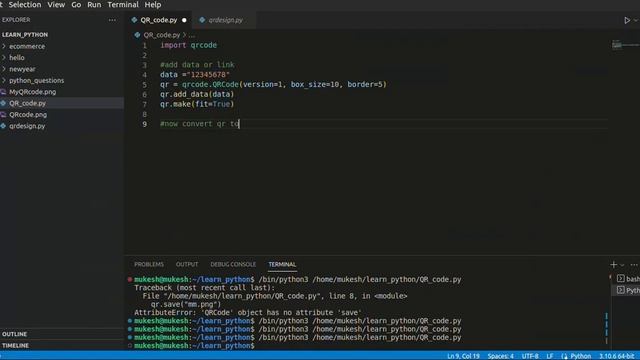Click the data ="12345678" code line
This screenshot has width=640, height=360.
pyautogui.click(x=195, y=75)
